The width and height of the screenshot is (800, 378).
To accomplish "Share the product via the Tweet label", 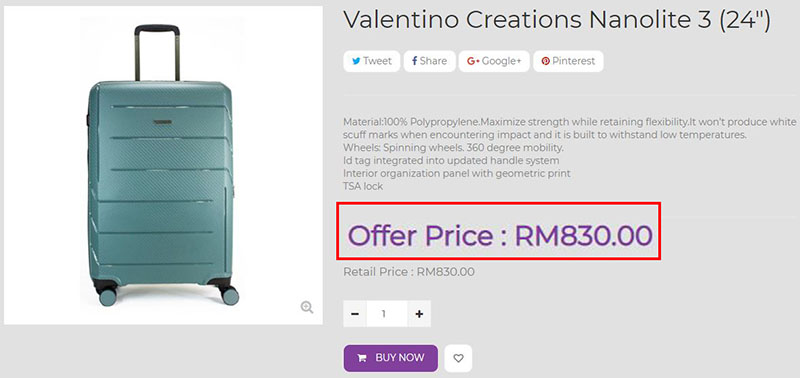I will pyautogui.click(x=378, y=61).
